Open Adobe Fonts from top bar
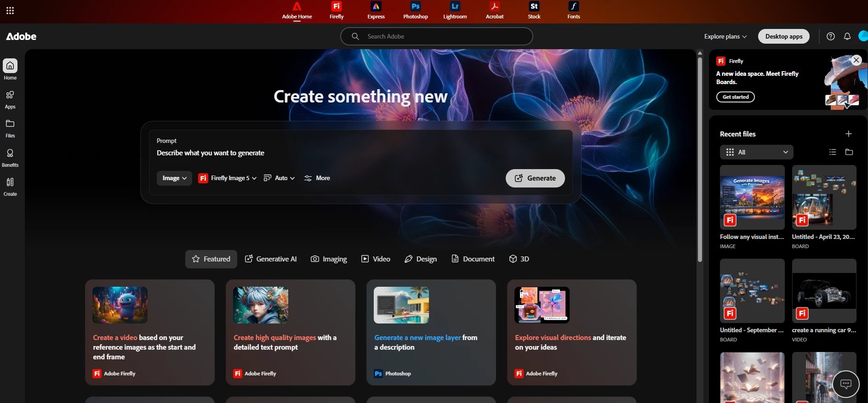Viewport: 868px width, 403px height. [574, 11]
